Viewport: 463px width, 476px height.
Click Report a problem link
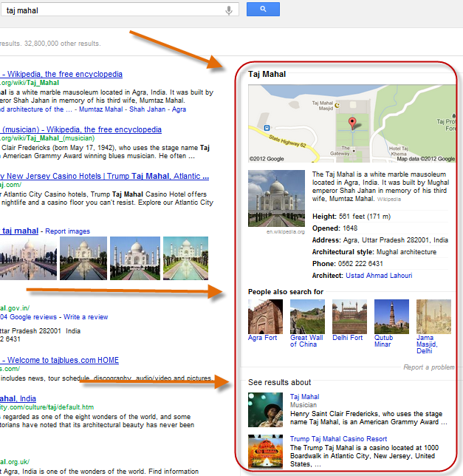click(x=429, y=367)
